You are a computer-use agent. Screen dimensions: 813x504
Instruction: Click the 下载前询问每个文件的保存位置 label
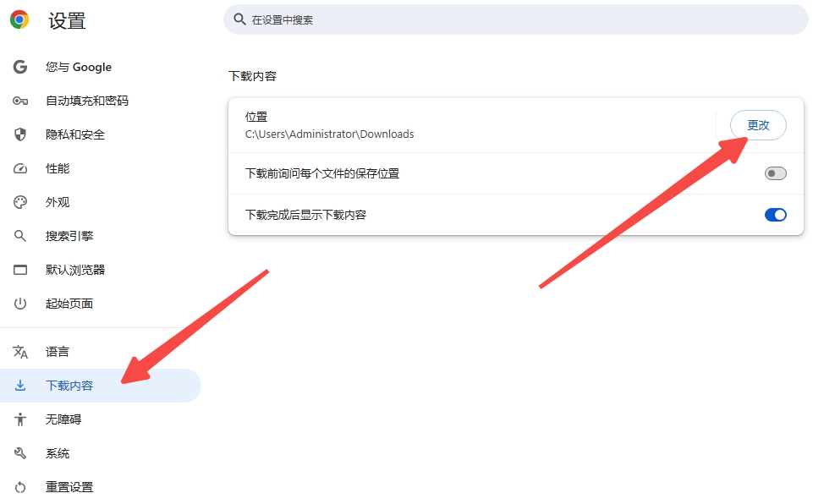[x=322, y=173]
